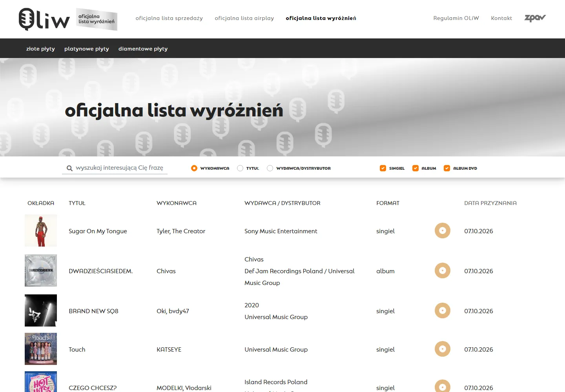Screen dimensions: 565x392
Task: Open the ZPAV logo link
Action: [535, 18]
